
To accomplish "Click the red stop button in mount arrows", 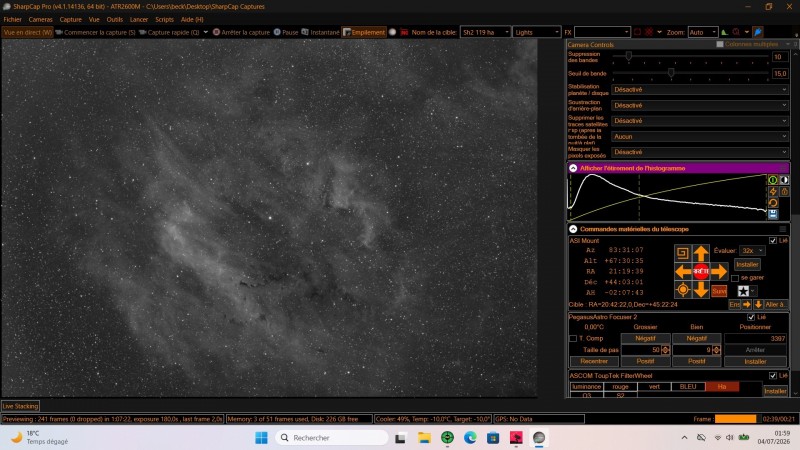I will point(701,271).
